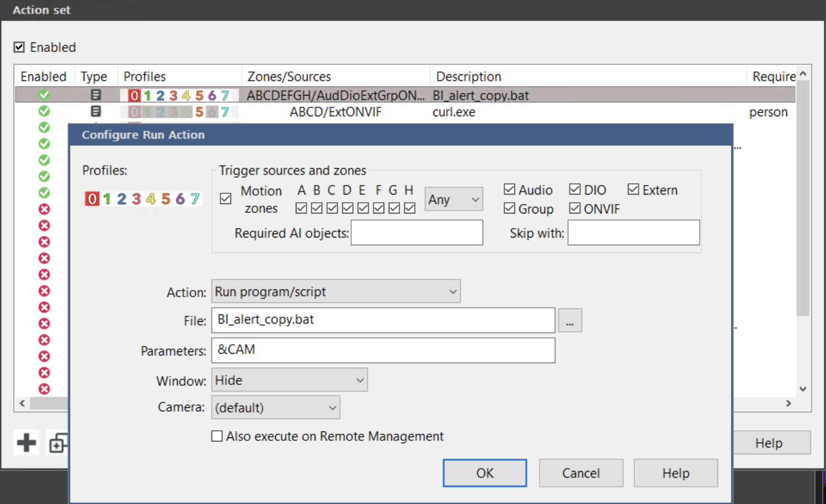The image size is (826, 504).
Task: Click the first red X disabled icon
Action: tap(44, 209)
